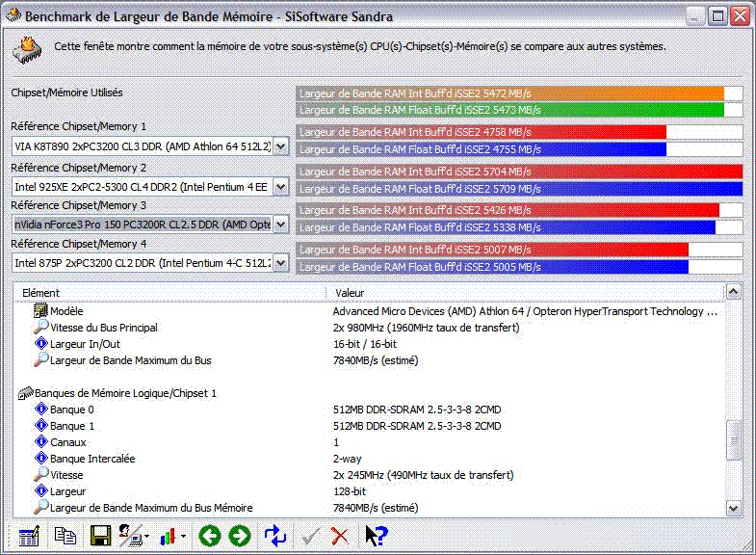Click memory icon beside Banques de Mémoire Logique/Chipset 1

[x=26, y=393]
